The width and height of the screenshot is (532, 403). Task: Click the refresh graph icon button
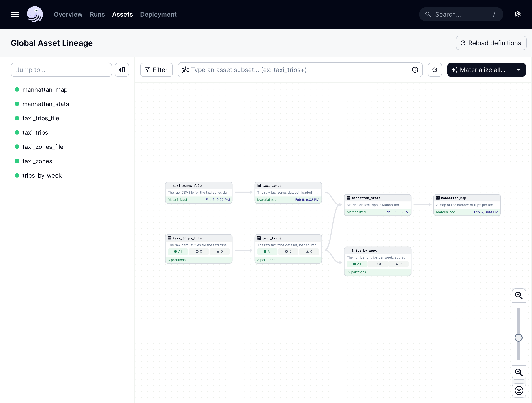click(435, 70)
